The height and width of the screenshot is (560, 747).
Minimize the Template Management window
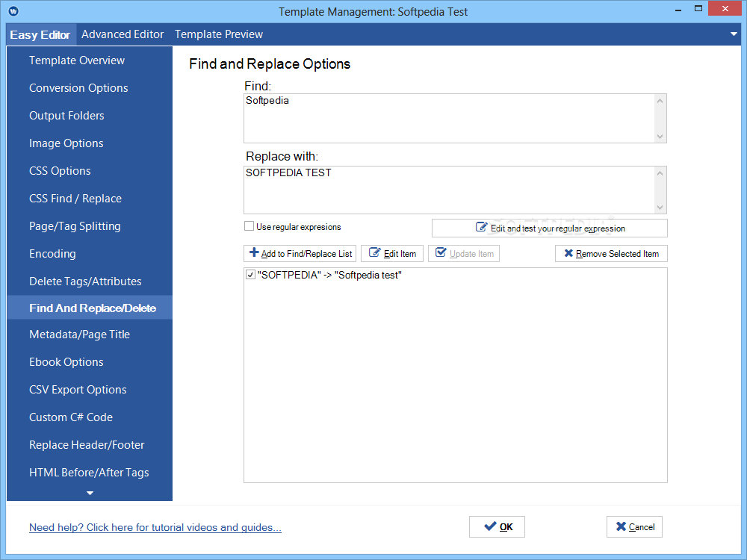tap(678, 10)
